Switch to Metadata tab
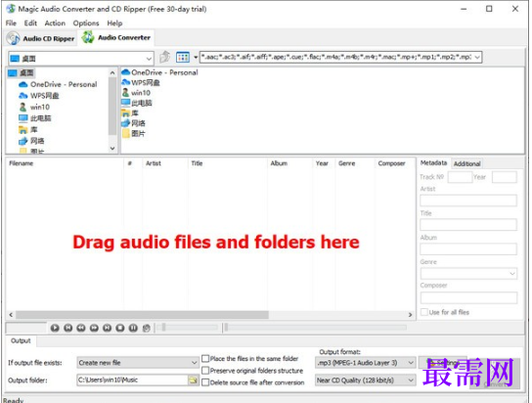The width and height of the screenshot is (532, 403). click(433, 162)
